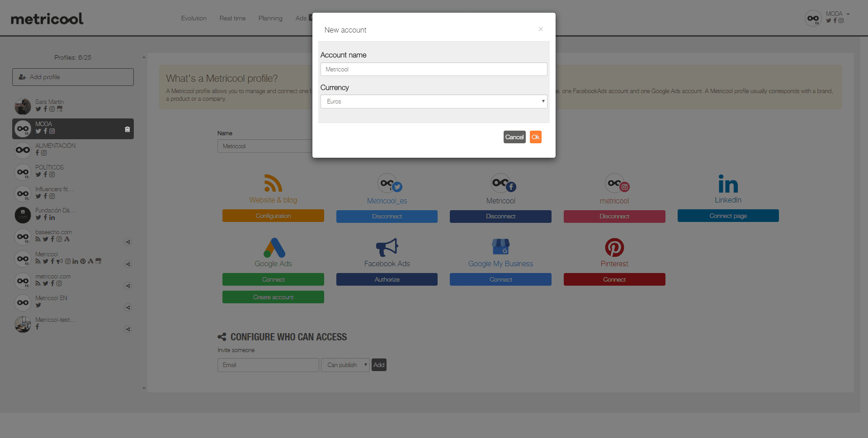
Task: Click share icon for Metricool-testi... profile
Action: click(128, 329)
